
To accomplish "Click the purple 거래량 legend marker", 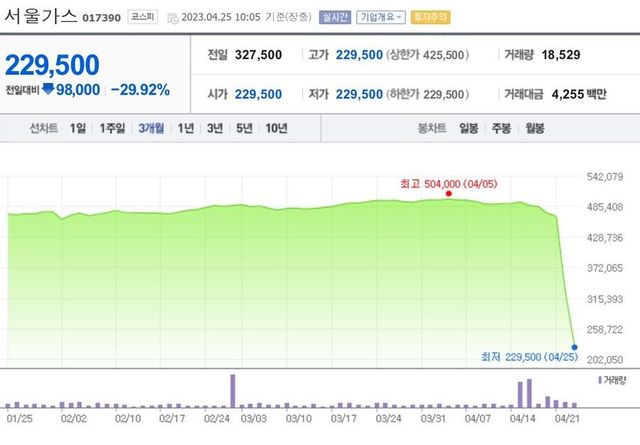I will pyautogui.click(x=599, y=381).
